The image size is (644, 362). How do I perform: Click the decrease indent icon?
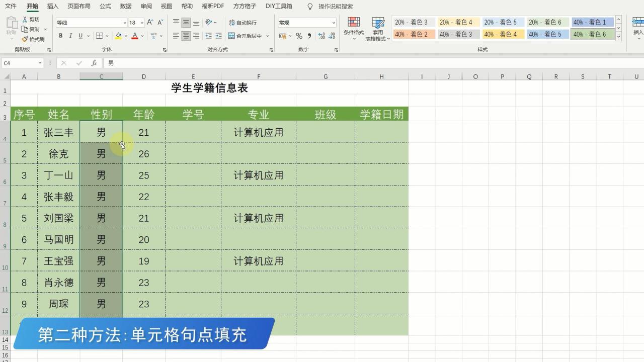coord(209,36)
